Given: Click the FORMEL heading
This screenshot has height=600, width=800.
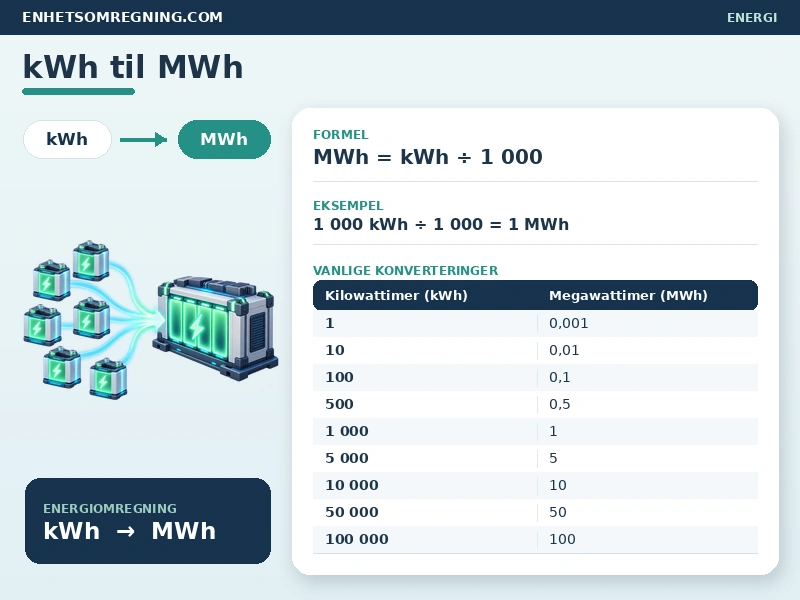Looking at the screenshot, I should [x=340, y=135].
